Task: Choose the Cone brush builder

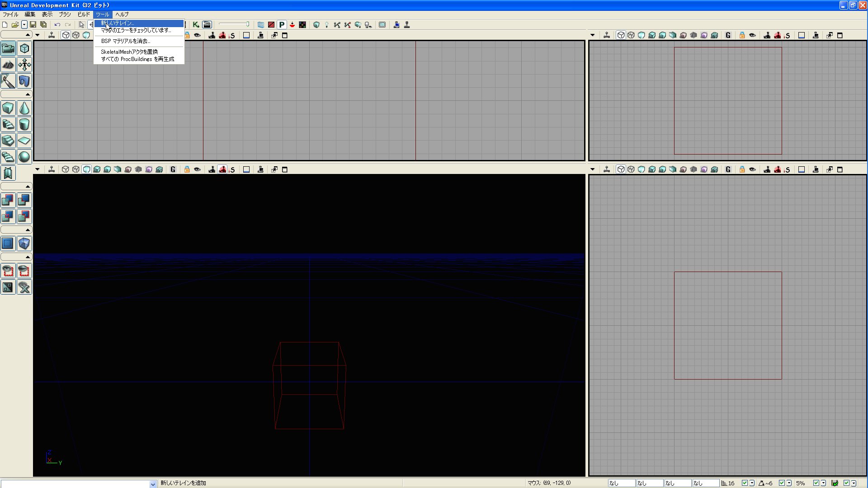Action: click(24, 108)
